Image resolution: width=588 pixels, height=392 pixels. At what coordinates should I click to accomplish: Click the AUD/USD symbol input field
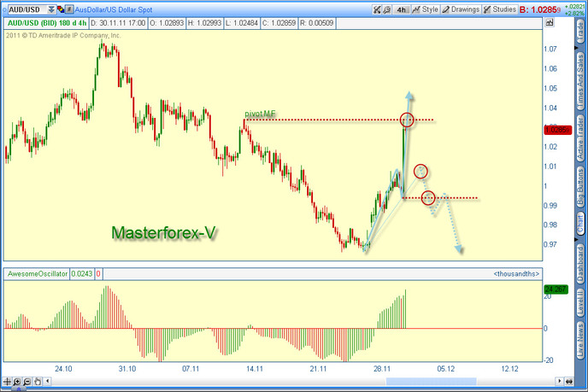pos(27,9)
